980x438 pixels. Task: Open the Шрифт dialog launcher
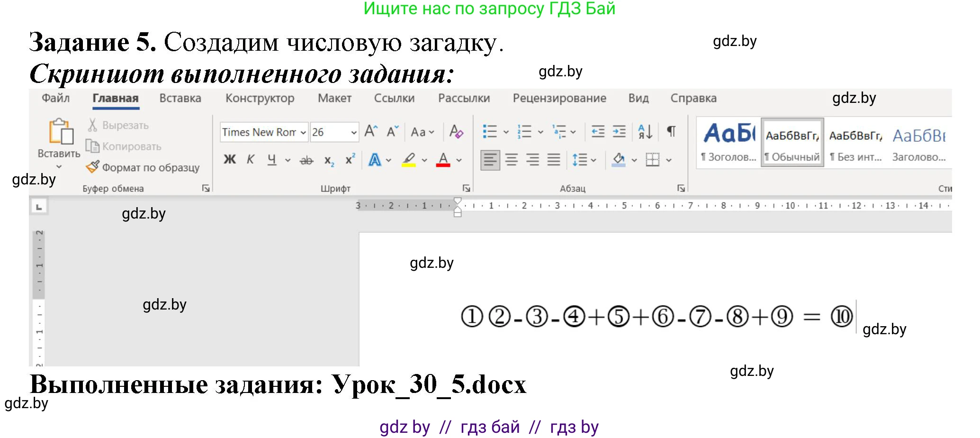click(x=467, y=188)
